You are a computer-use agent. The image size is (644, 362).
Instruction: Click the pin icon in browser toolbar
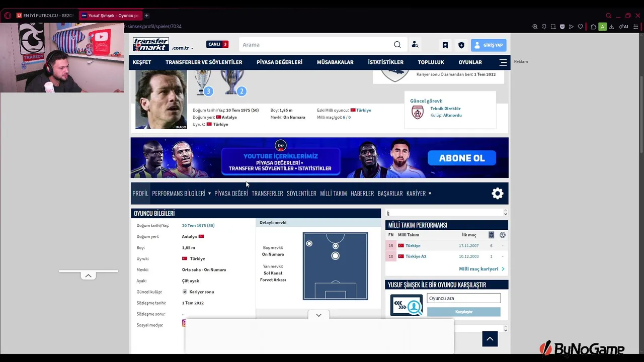(x=544, y=27)
